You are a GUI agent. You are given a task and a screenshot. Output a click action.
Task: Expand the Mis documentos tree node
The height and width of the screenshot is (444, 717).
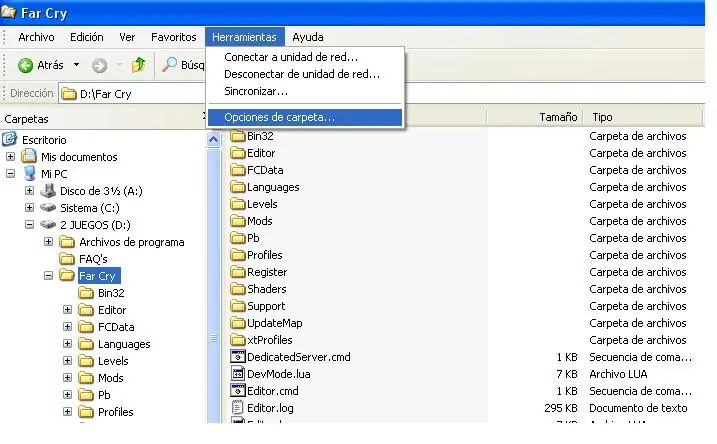tap(11, 156)
